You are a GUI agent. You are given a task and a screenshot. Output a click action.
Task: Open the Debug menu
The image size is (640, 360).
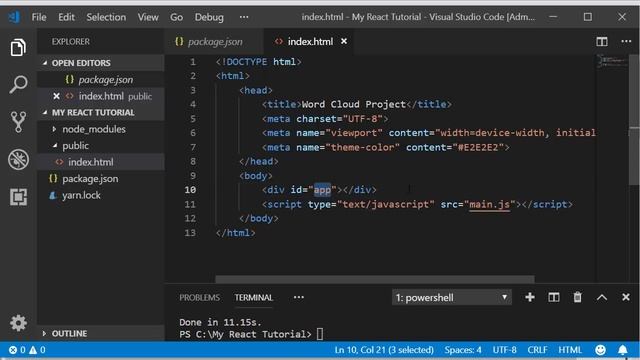pos(209,17)
